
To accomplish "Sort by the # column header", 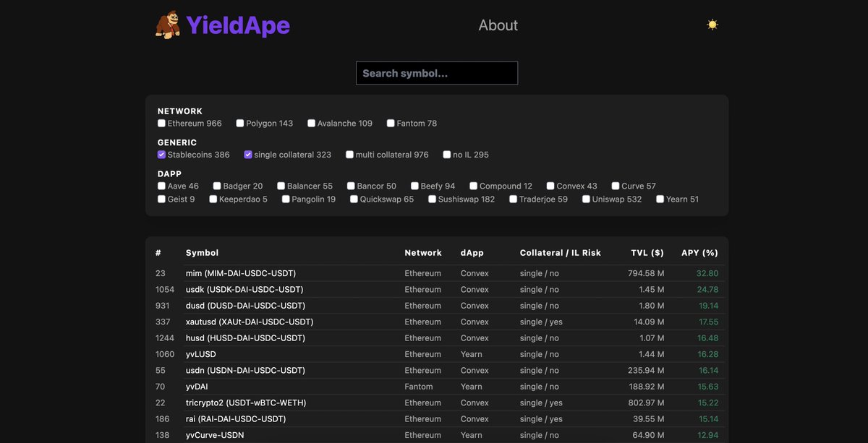I will (x=158, y=253).
